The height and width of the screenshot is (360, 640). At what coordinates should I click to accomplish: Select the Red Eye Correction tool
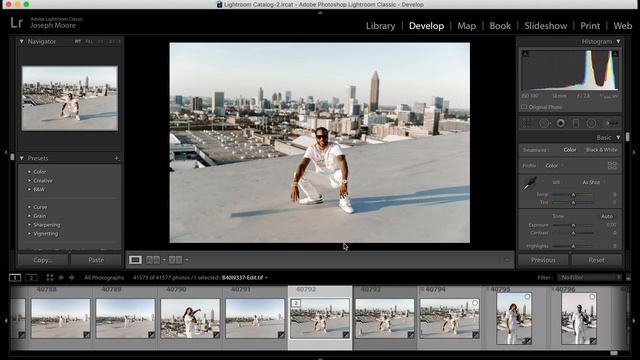click(560, 123)
